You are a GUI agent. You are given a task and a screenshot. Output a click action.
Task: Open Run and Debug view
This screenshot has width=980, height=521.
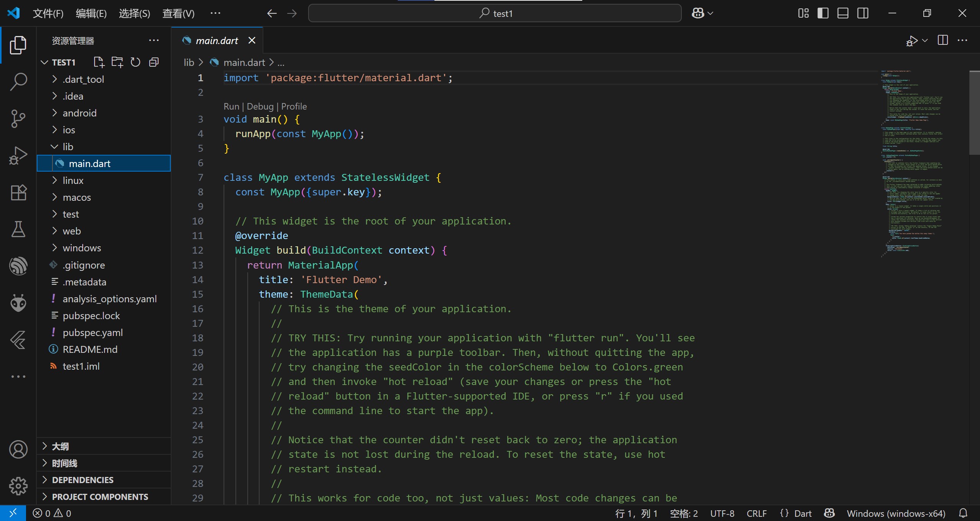coord(18,156)
